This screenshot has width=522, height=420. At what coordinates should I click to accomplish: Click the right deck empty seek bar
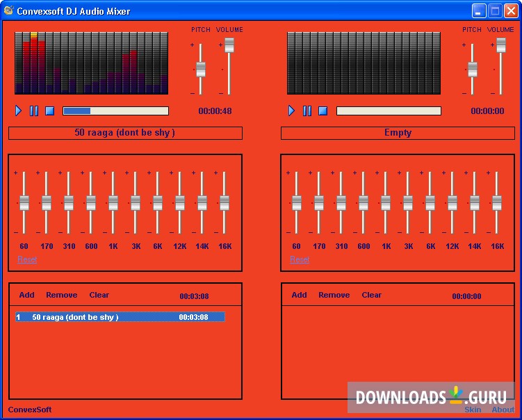click(x=389, y=111)
